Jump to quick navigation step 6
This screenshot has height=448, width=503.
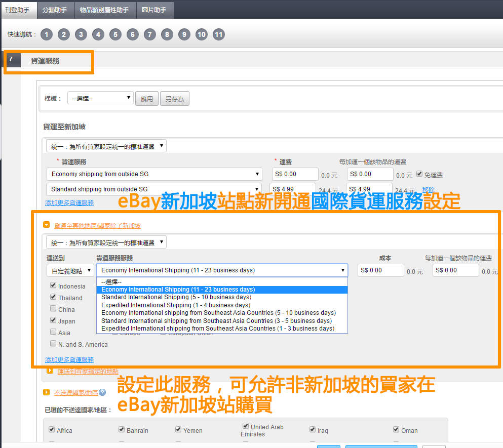(x=133, y=34)
